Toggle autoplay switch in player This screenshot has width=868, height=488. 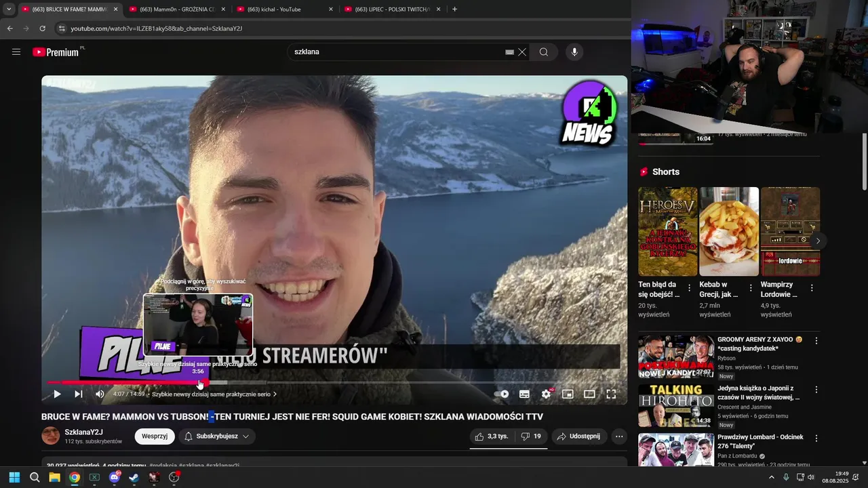point(502,394)
